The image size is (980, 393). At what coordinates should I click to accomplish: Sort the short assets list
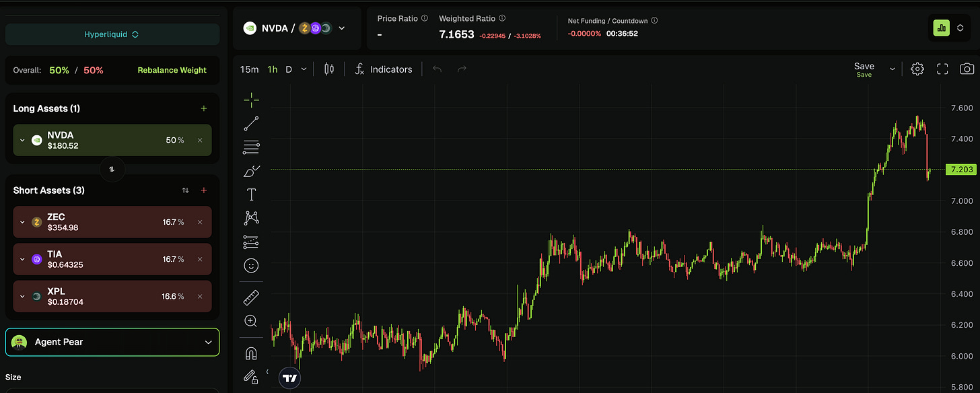coord(185,190)
